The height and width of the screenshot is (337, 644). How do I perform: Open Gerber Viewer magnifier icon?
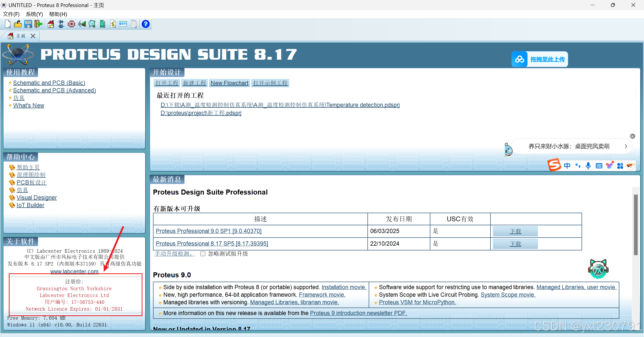92,24
